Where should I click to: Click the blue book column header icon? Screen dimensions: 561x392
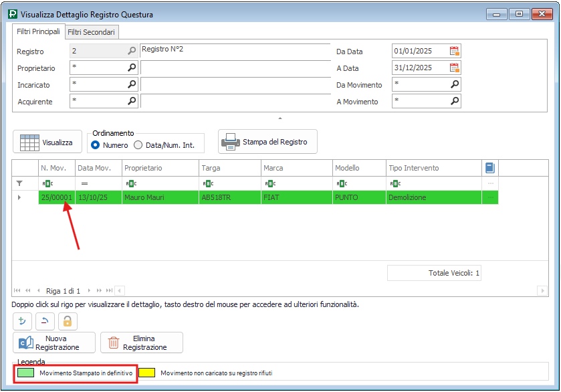click(489, 168)
